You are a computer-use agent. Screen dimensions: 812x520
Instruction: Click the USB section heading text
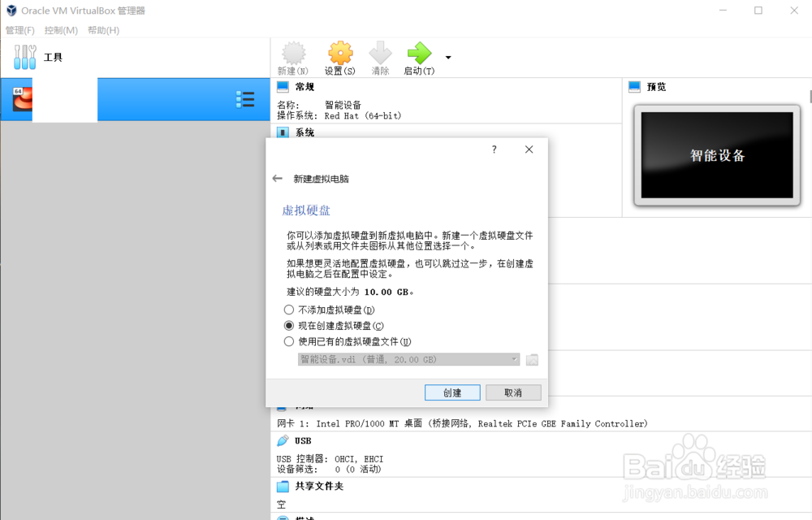tap(303, 440)
